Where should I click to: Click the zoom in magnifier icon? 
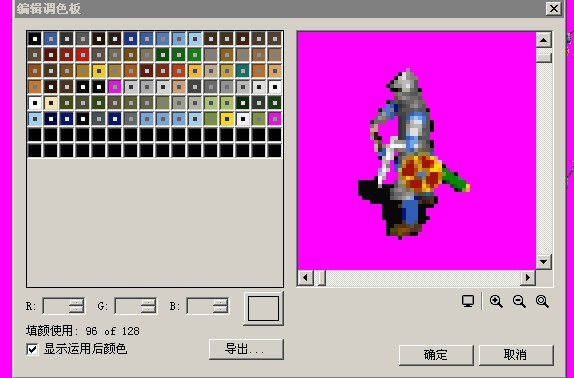coord(496,302)
